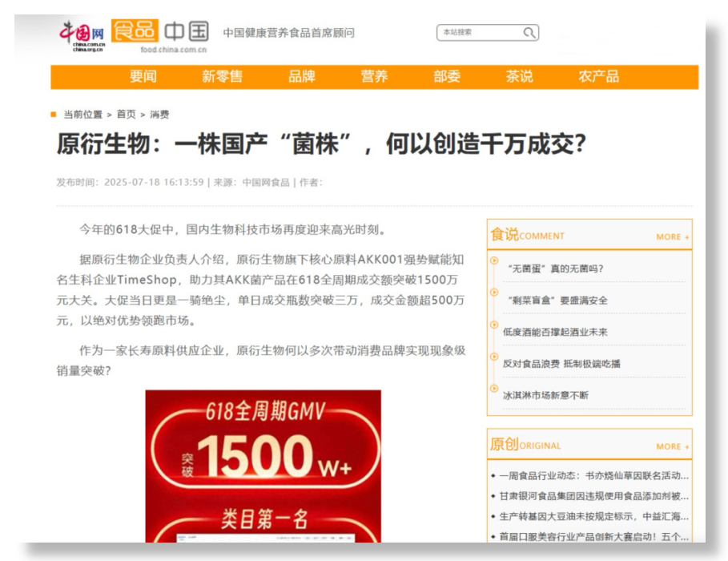The width and height of the screenshot is (728, 561).
Task: Click the bullet icon beside “无菌蛋”真的无菌吗?
Action: (494, 260)
